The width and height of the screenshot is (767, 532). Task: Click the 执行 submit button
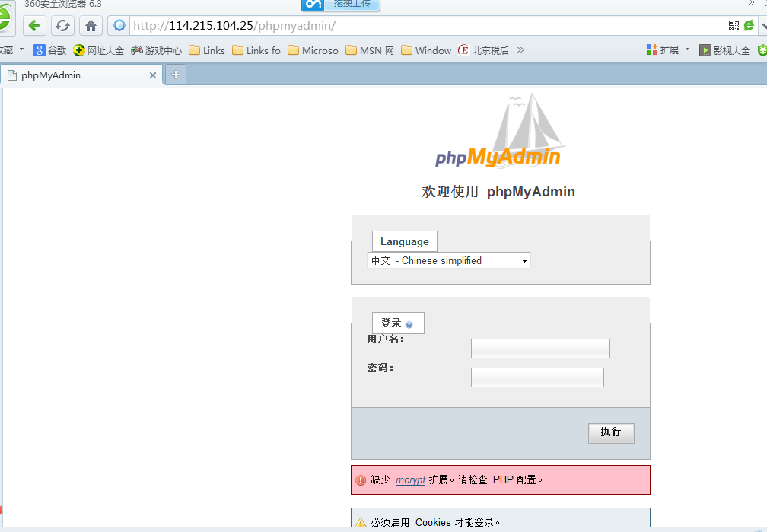pos(611,433)
